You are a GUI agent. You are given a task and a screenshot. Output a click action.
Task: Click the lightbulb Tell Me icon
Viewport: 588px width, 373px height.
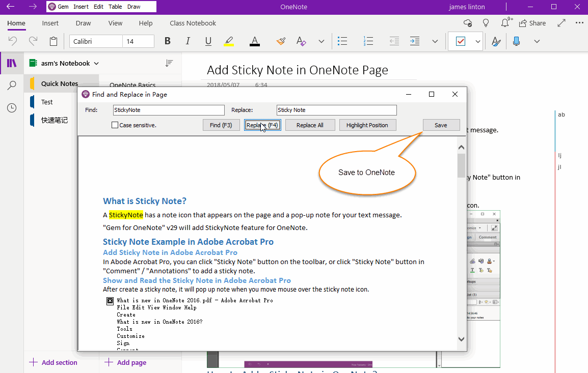[486, 23]
